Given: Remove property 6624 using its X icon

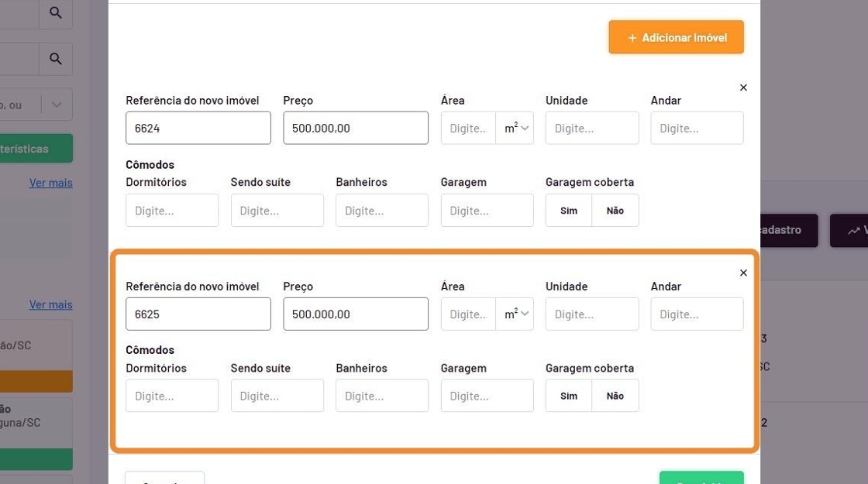Looking at the screenshot, I should tap(743, 88).
